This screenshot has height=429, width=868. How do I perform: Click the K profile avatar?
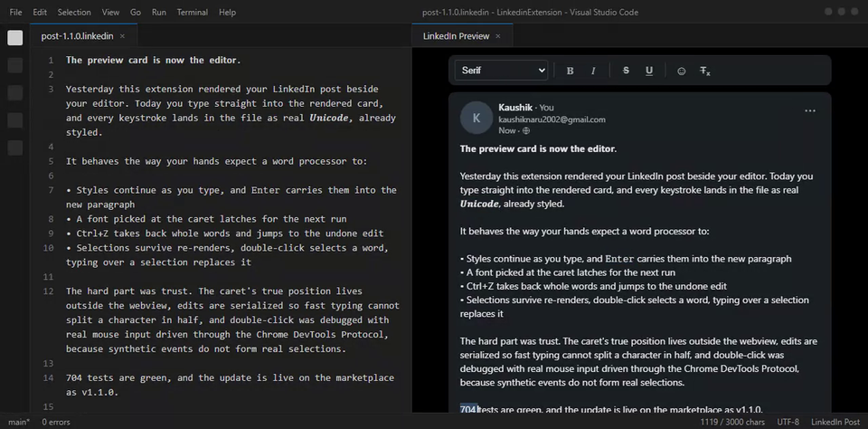476,118
